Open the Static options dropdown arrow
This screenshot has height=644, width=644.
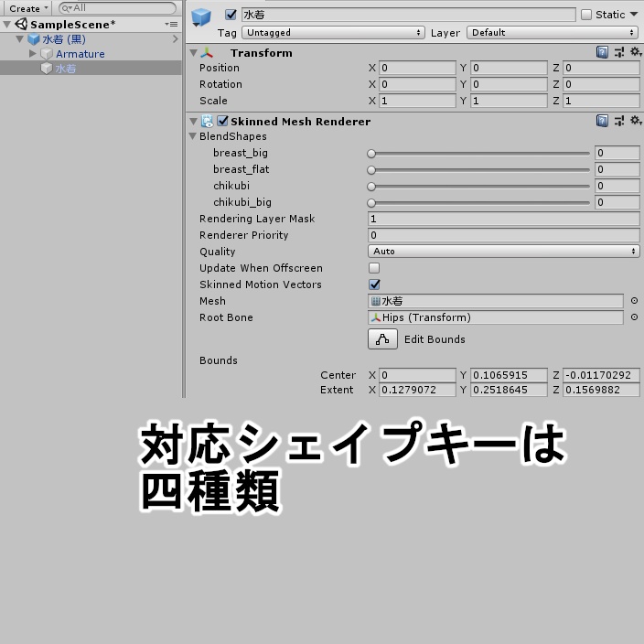[634, 14]
